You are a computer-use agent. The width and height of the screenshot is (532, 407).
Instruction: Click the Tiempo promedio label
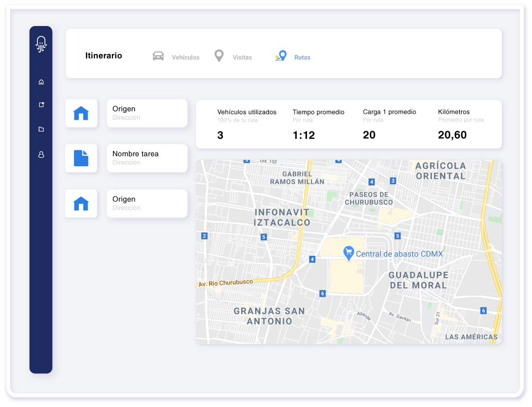click(318, 112)
